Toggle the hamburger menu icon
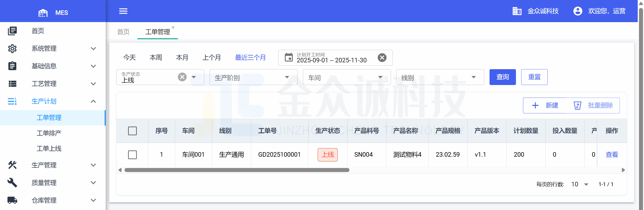 click(x=123, y=11)
